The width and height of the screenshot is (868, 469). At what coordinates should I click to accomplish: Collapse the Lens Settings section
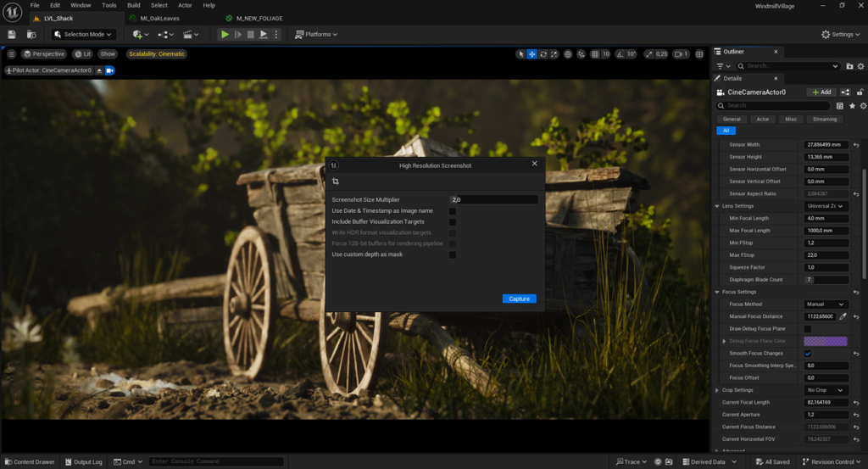pos(717,206)
